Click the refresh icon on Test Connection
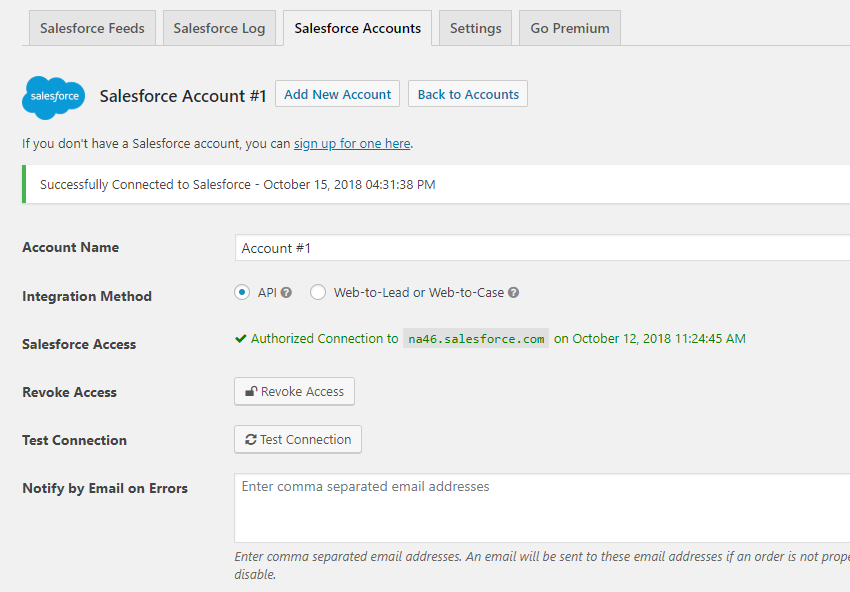This screenshot has width=850, height=592. coord(251,440)
